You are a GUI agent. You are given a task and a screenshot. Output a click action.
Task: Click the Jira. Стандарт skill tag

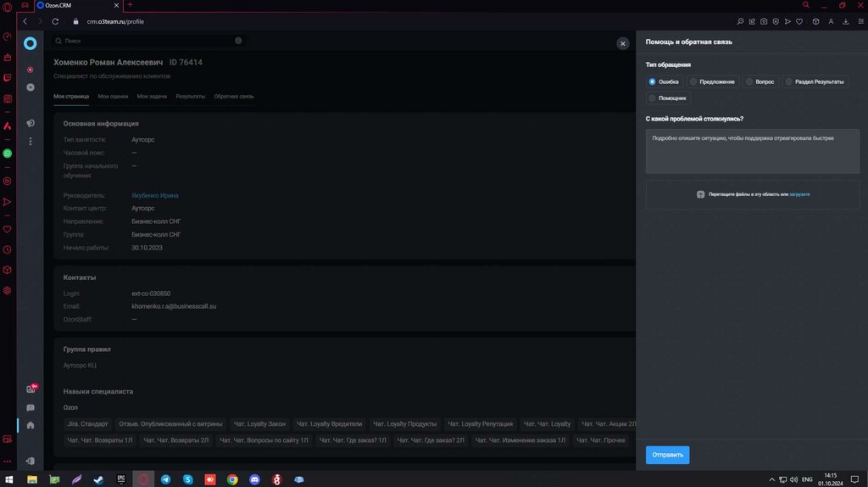(x=87, y=424)
